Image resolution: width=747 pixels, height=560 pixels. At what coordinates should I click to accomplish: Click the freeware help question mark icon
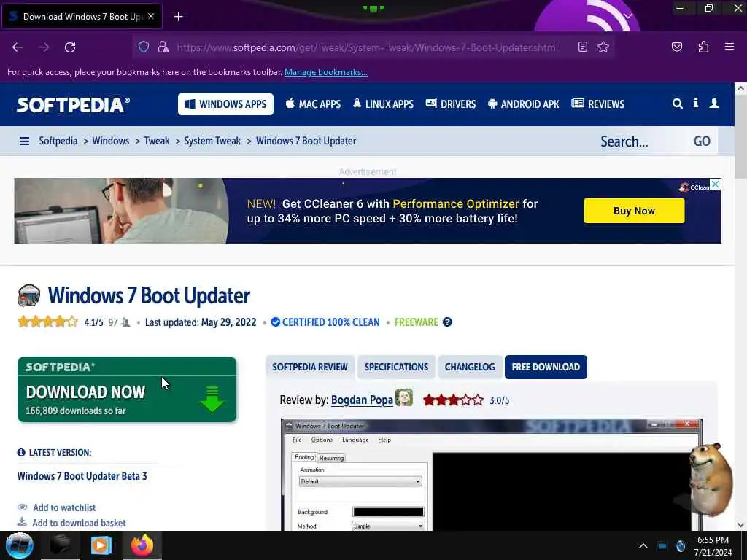coord(447,322)
